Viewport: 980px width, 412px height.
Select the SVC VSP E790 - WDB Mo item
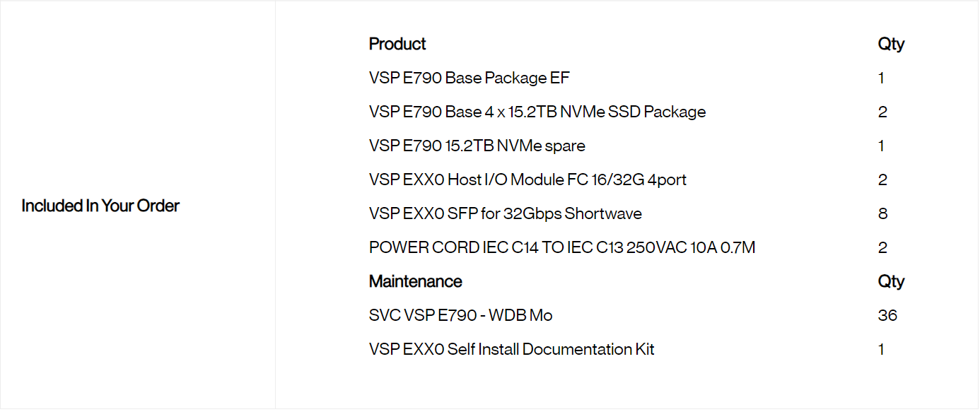pyautogui.click(x=460, y=315)
